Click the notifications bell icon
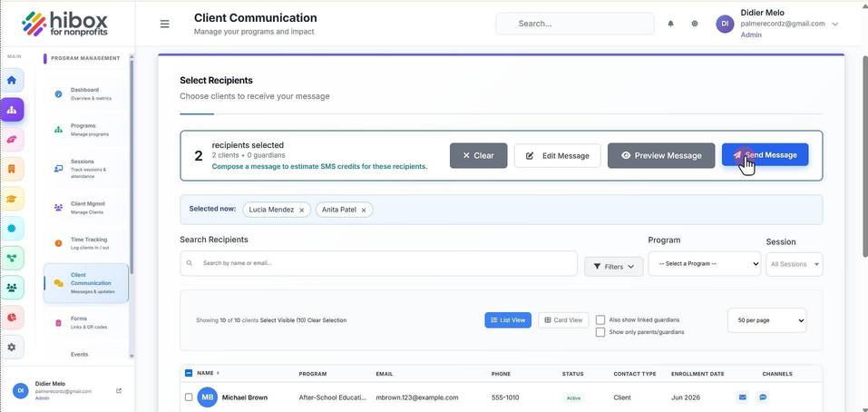The image size is (868, 412). point(671,24)
